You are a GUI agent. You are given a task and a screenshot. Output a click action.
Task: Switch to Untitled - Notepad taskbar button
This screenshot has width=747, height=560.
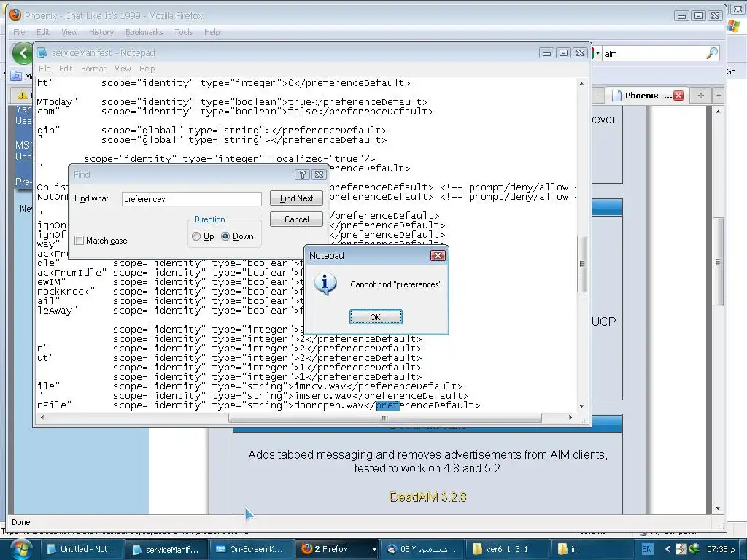[82, 549]
